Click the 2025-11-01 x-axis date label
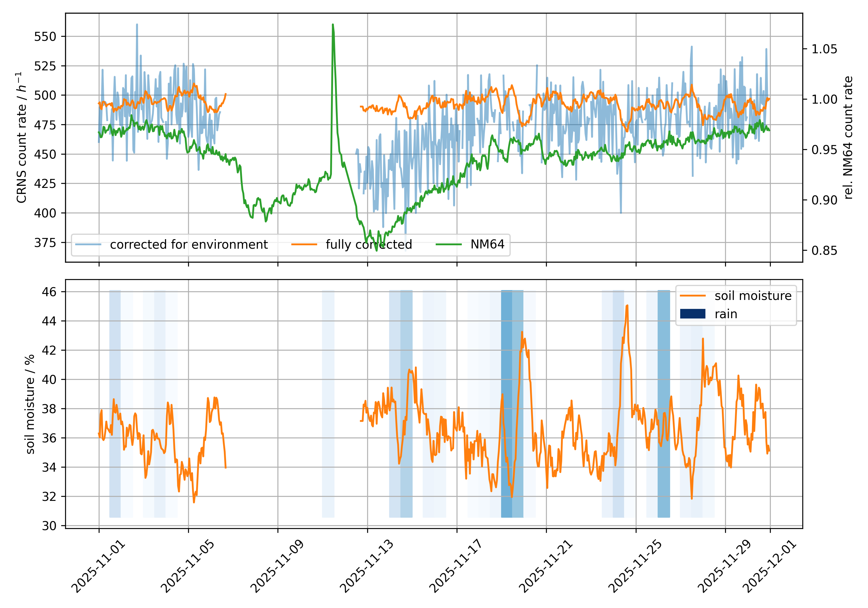 (x=98, y=566)
